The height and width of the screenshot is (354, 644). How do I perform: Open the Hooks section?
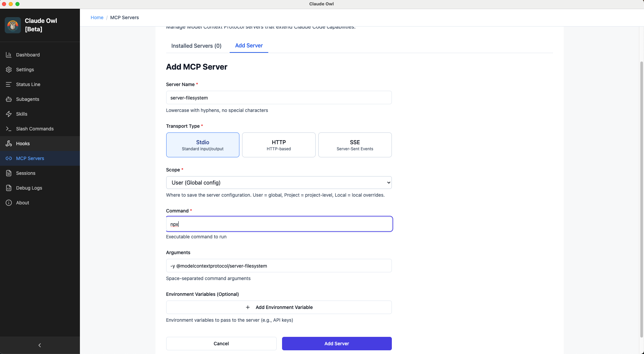[22, 144]
